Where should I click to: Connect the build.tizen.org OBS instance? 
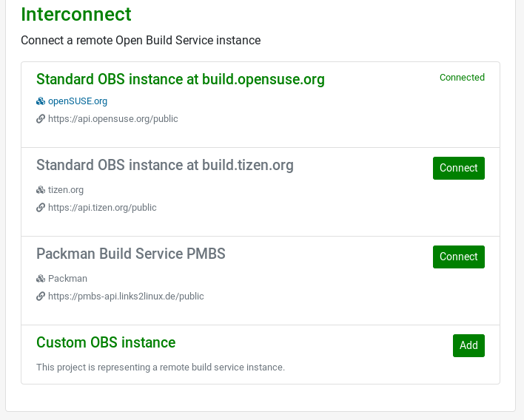click(x=458, y=168)
